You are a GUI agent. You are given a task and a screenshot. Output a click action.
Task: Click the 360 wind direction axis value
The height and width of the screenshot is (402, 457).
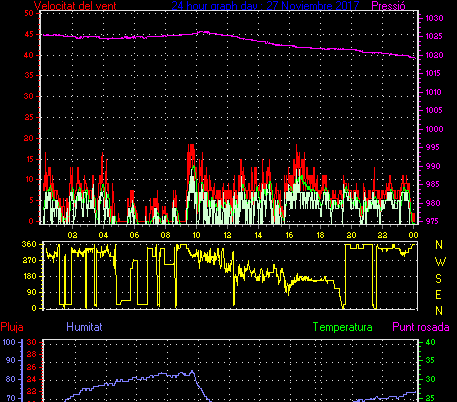pos(29,244)
